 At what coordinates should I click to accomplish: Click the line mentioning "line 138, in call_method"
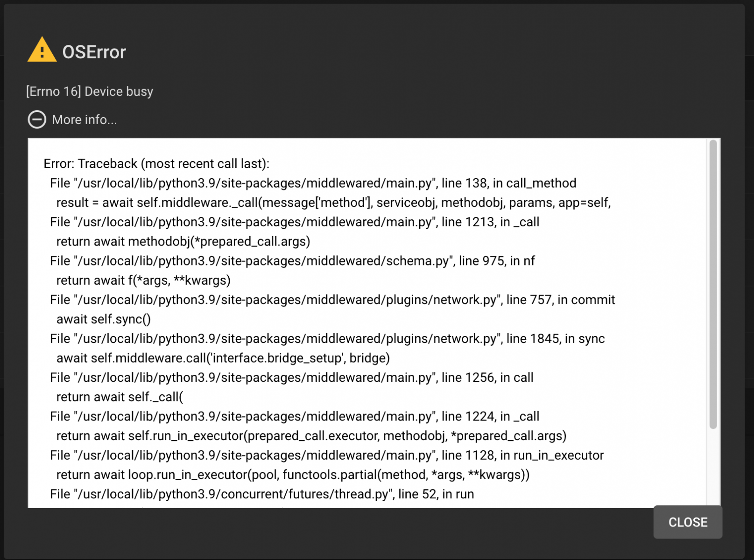pyautogui.click(x=313, y=183)
